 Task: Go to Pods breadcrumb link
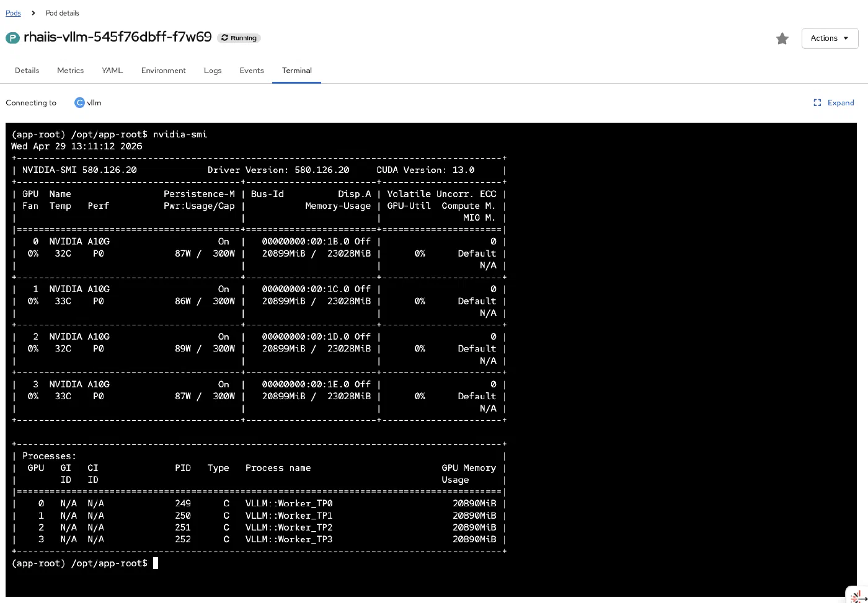pos(13,13)
